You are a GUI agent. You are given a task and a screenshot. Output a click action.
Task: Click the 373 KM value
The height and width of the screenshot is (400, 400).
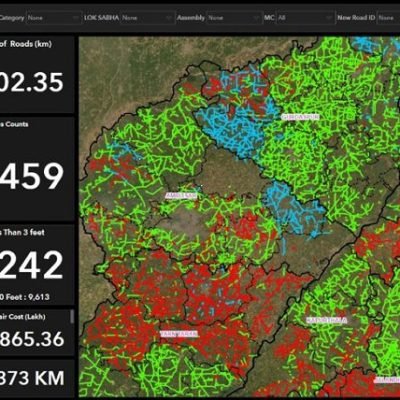point(32,378)
